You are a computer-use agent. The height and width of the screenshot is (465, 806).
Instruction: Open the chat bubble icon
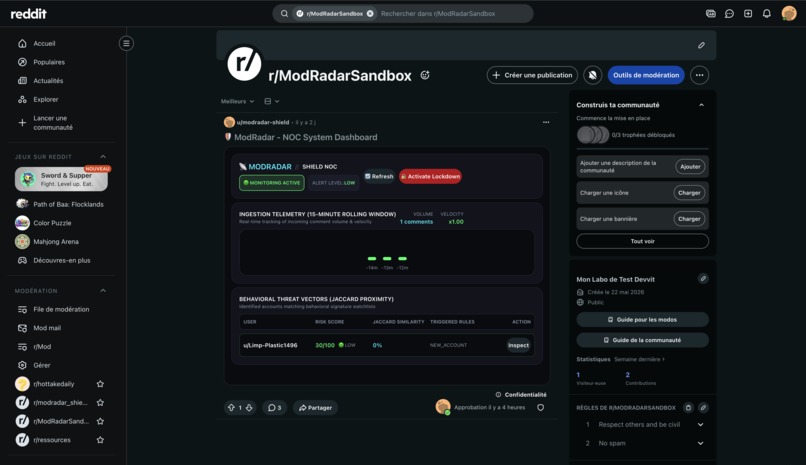coord(729,14)
